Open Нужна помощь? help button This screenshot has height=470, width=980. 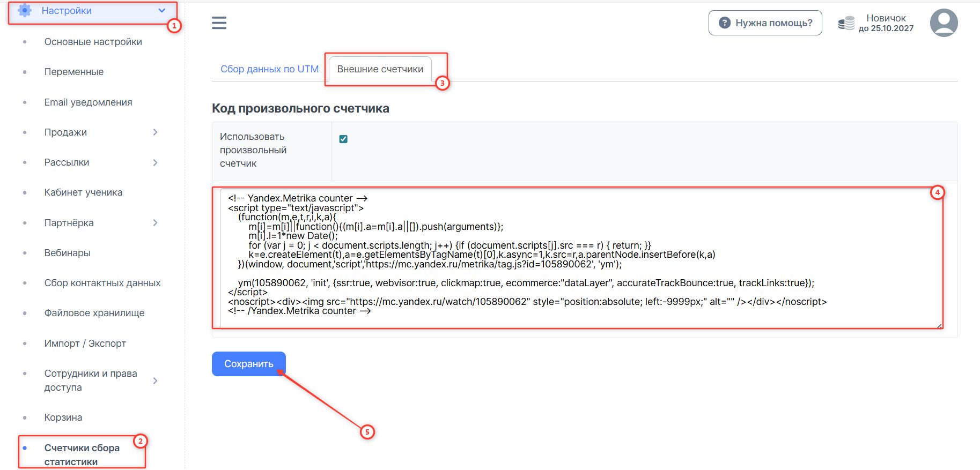pyautogui.click(x=765, y=23)
